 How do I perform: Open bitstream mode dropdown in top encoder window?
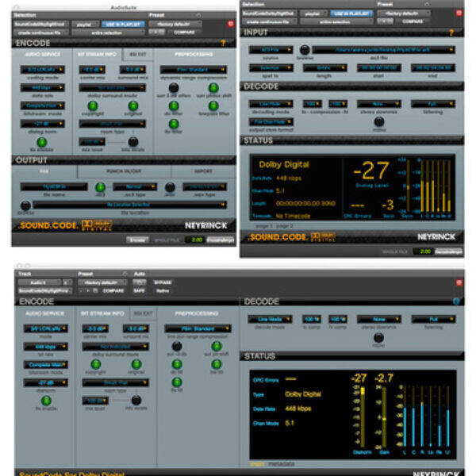point(43,106)
